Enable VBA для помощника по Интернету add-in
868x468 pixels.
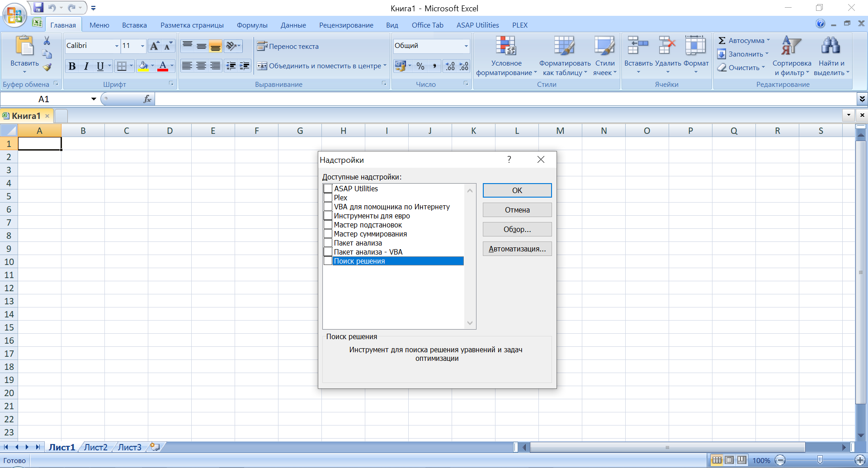(328, 207)
